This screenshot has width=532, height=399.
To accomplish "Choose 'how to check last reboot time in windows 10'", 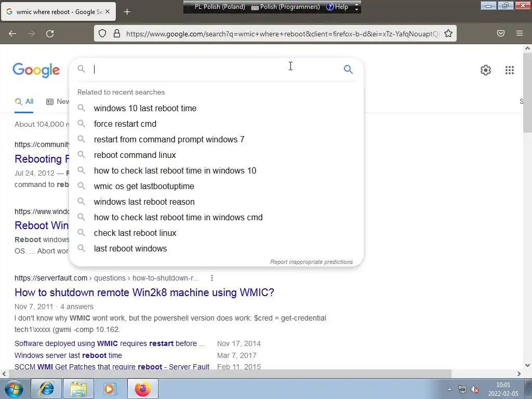I will [216, 170].
